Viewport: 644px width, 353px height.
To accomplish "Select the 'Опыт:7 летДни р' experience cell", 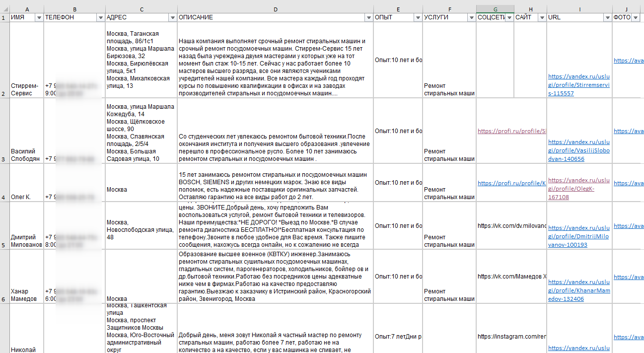I will point(398,328).
